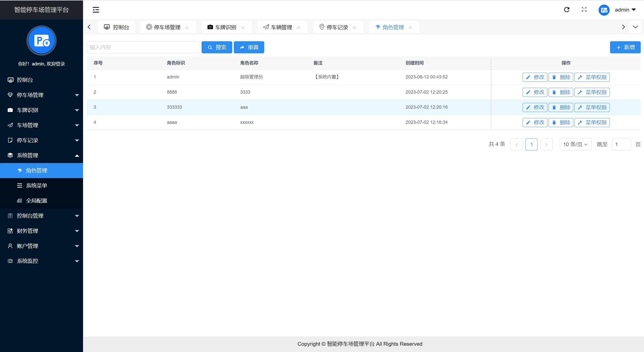Click 菜单权限 for the admin role
Viewport: 644px width, 352px height.
pyautogui.click(x=592, y=77)
